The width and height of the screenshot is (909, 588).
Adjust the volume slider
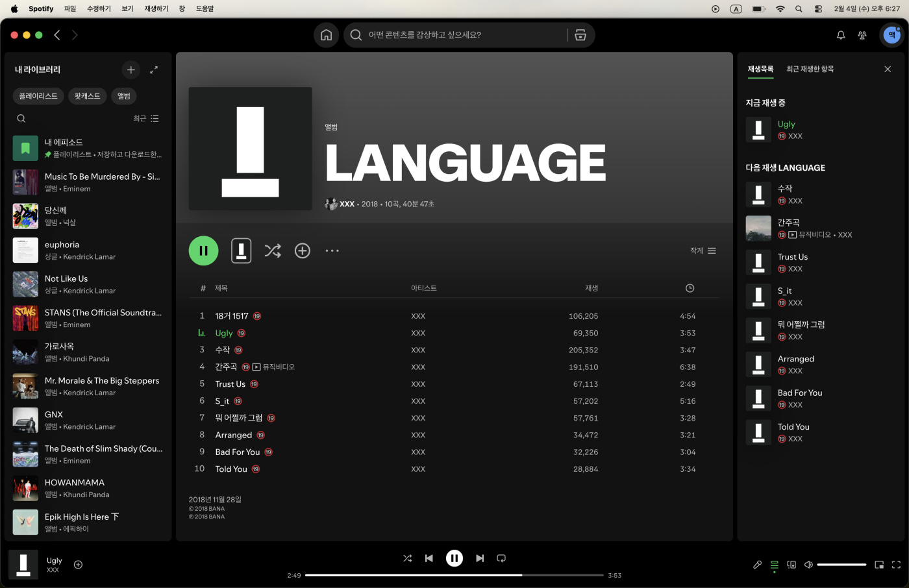(x=841, y=565)
